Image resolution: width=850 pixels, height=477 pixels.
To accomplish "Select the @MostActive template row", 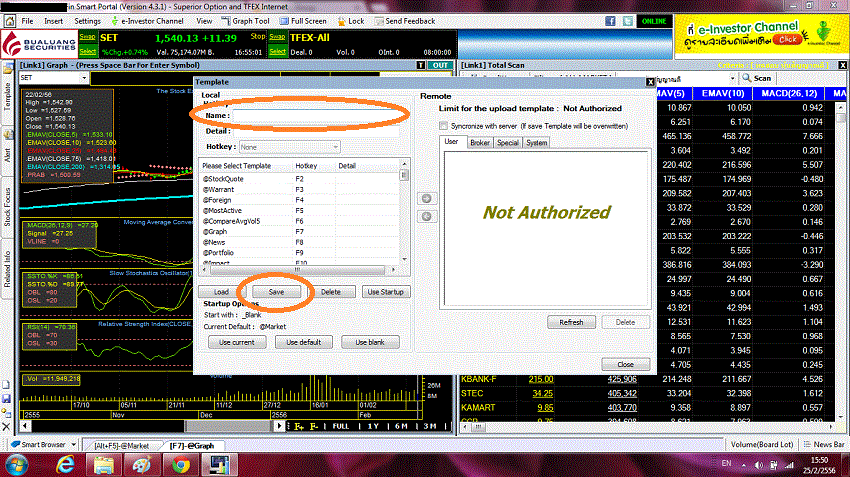I will (300, 210).
